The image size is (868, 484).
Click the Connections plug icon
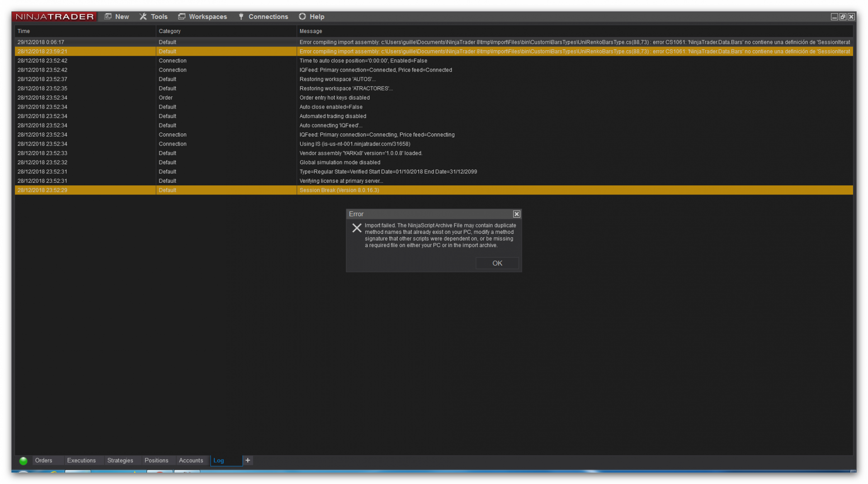[241, 17]
